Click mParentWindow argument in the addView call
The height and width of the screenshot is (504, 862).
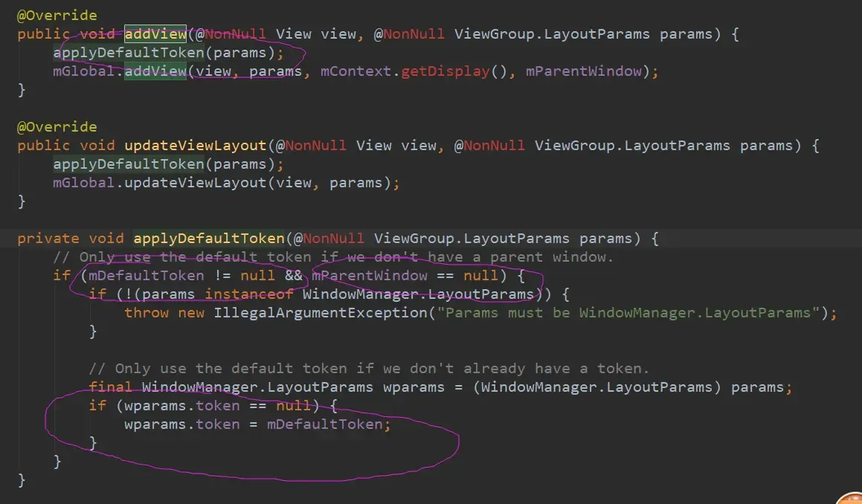point(583,71)
